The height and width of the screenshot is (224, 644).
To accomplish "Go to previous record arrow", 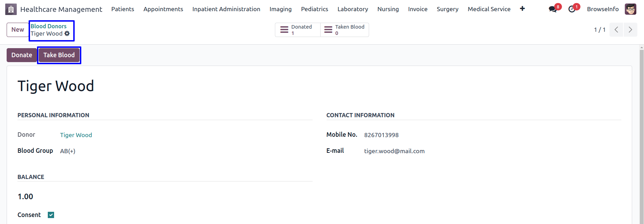I will (x=616, y=30).
